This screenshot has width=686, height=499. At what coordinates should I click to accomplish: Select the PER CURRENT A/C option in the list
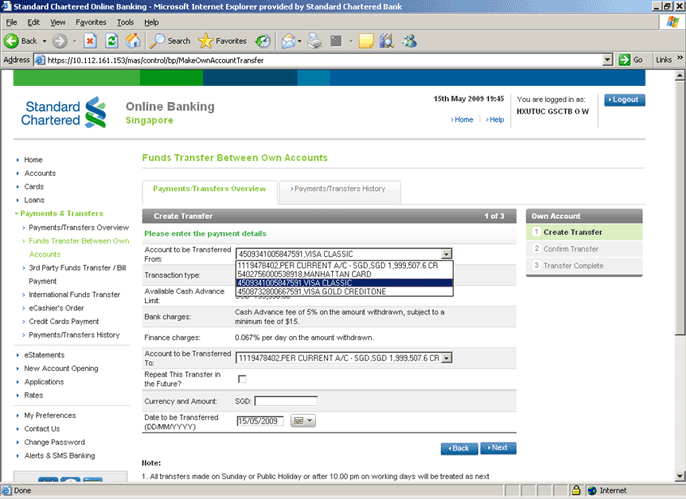344,265
